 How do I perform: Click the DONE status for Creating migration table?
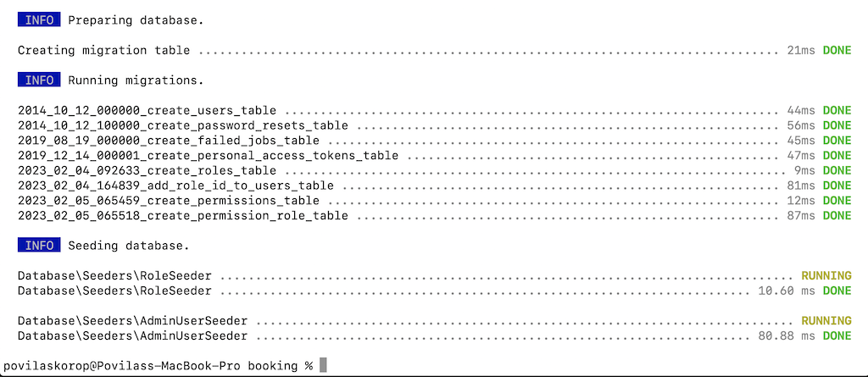coord(837,50)
